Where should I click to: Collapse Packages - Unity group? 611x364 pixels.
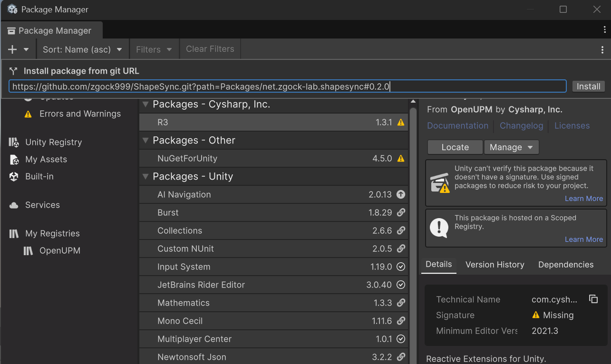145,176
